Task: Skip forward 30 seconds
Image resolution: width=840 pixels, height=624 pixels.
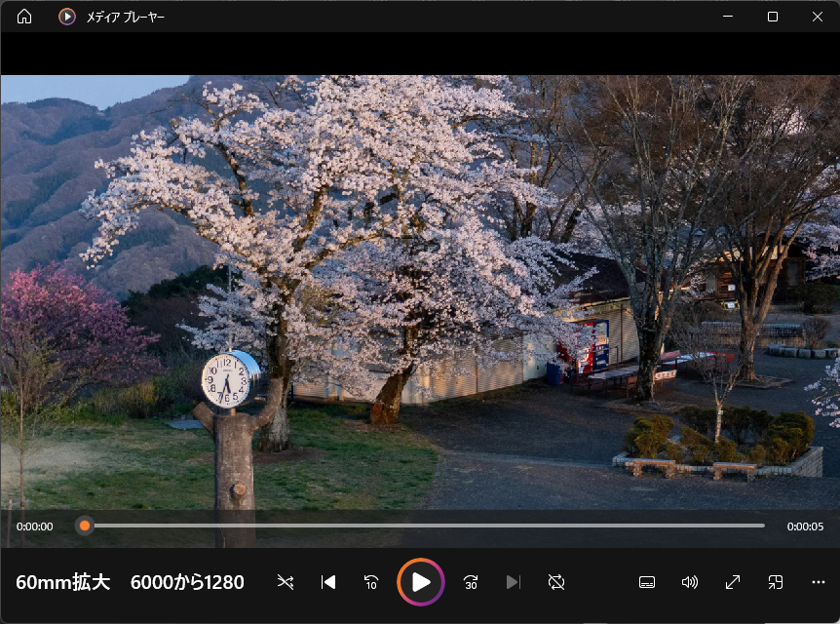Action: point(471,582)
